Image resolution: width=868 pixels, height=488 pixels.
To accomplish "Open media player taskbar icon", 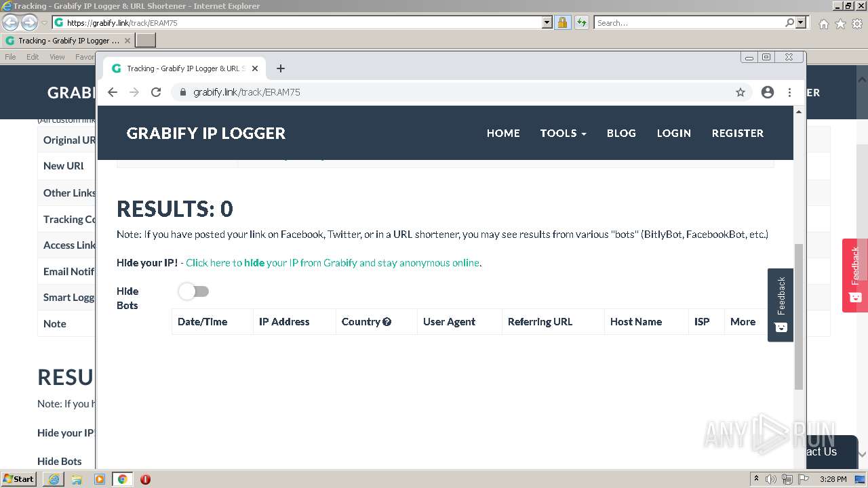I will click(100, 479).
